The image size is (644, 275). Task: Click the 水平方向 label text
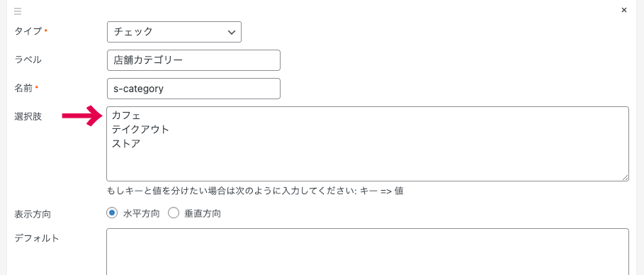(141, 214)
